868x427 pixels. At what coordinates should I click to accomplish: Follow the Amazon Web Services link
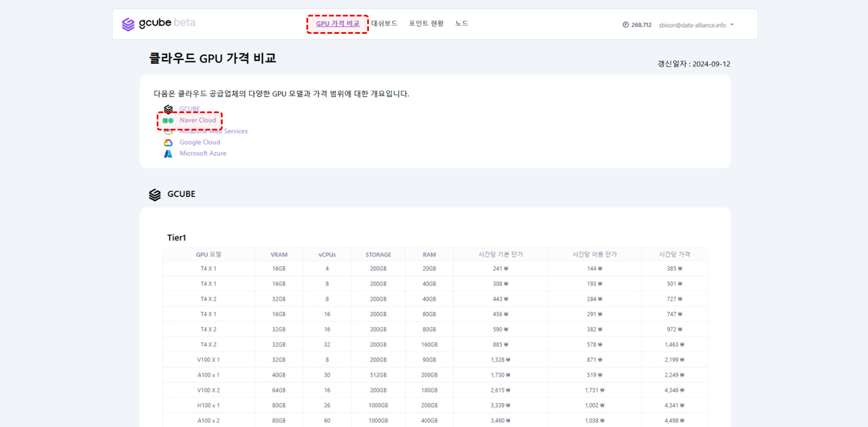click(214, 131)
